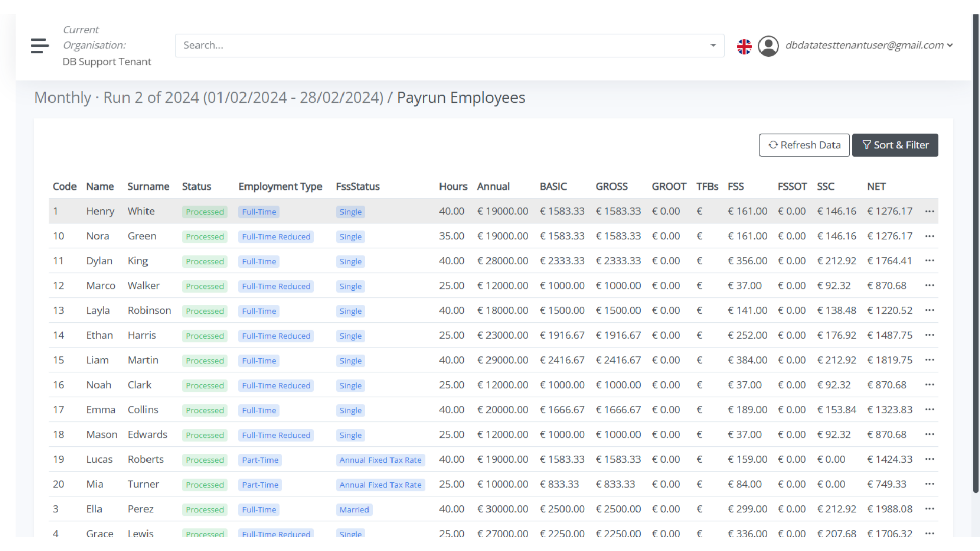
Task: Open the hamburger navigation menu
Action: [x=39, y=45]
